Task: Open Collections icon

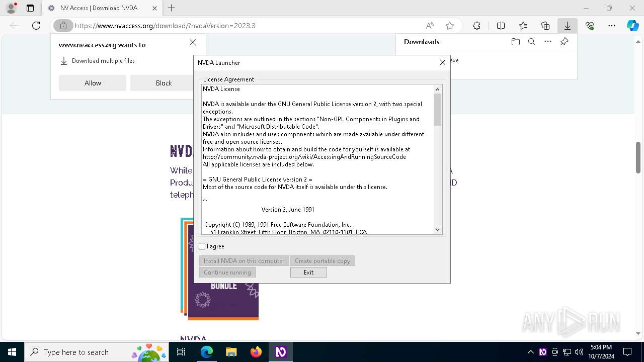Action: (x=545, y=26)
